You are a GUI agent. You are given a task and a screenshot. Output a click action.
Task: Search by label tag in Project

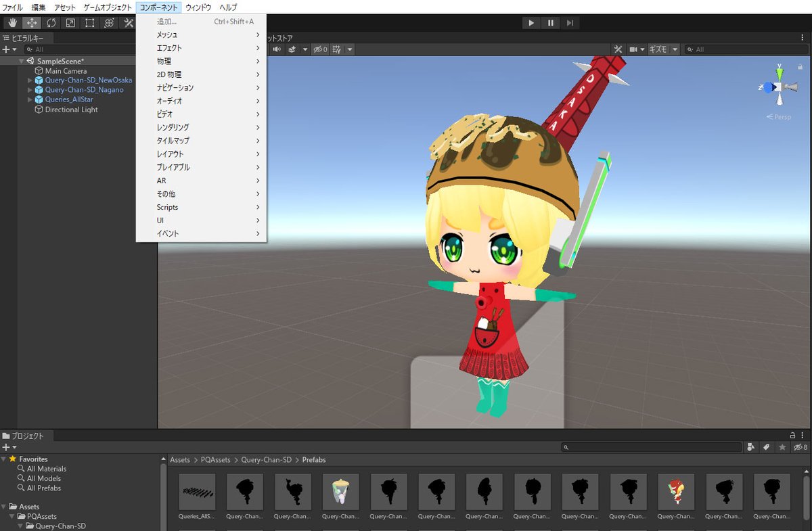point(767,447)
